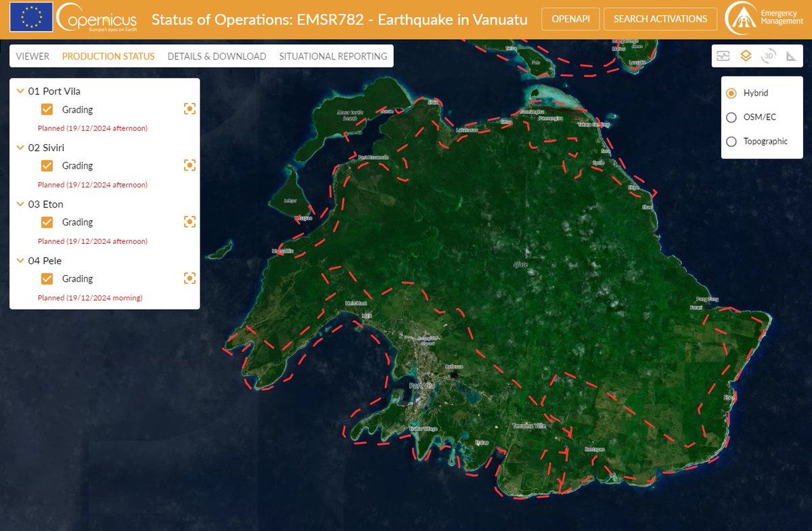This screenshot has width=812, height=531.
Task: Open the OPENAPI page
Action: click(570, 19)
